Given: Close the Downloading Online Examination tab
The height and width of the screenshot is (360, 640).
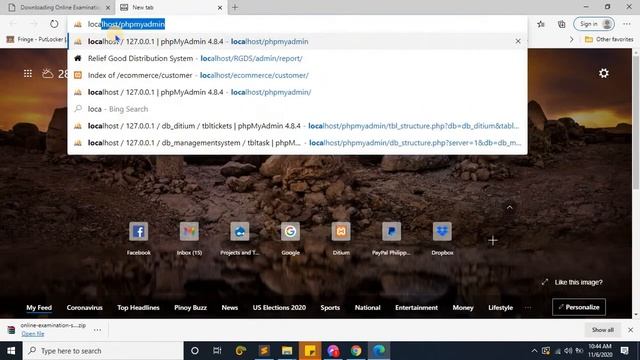Looking at the screenshot, I should tap(108, 7).
